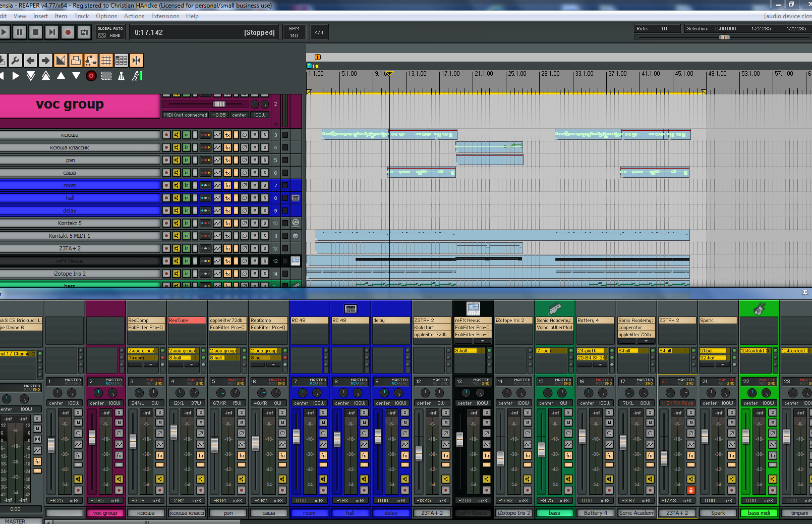The width and height of the screenshot is (812, 524).
Task: Open the View menu
Action: click(20, 16)
